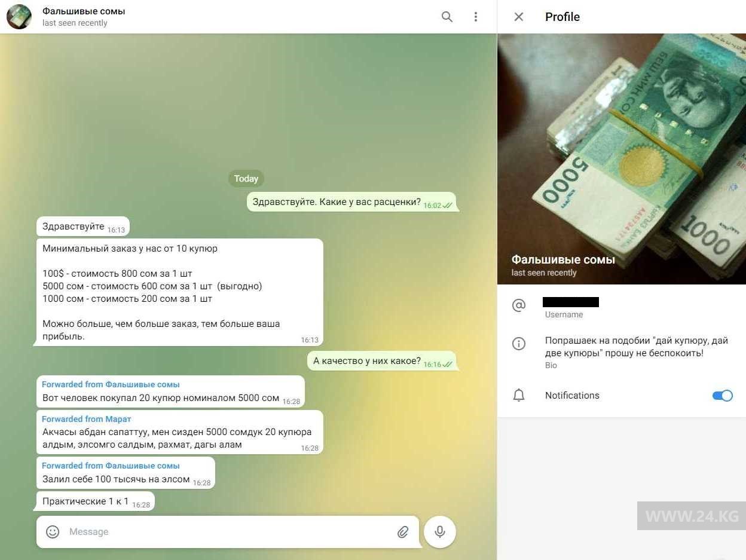Click the bio text in Profile
Screen dimensions: 746x560
pyautogui.click(x=636, y=347)
